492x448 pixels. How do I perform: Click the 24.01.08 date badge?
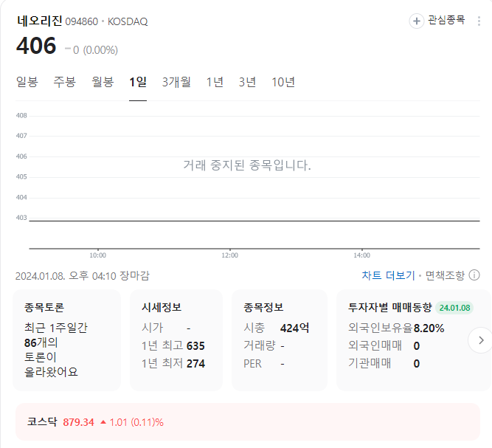tap(454, 308)
